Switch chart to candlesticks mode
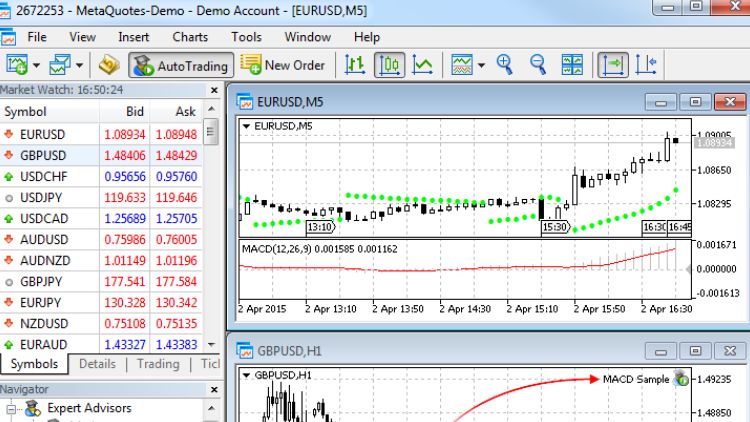This screenshot has height=422, width=750. (389, 65)
